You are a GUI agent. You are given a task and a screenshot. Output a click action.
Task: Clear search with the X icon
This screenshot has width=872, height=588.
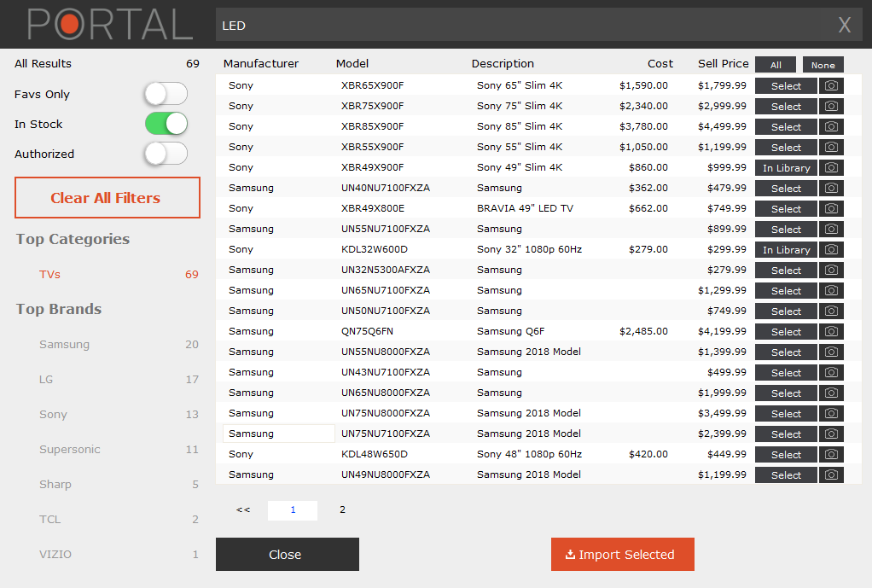coord(844,26)
